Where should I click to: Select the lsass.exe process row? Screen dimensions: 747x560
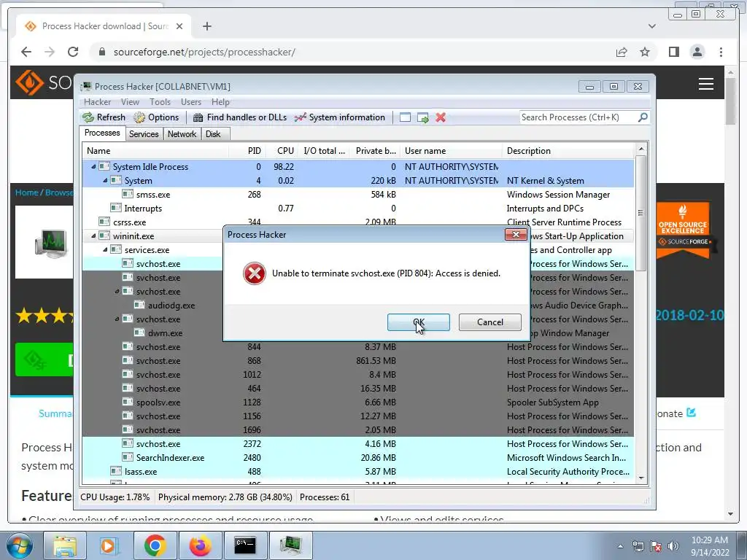coord(357,472)
